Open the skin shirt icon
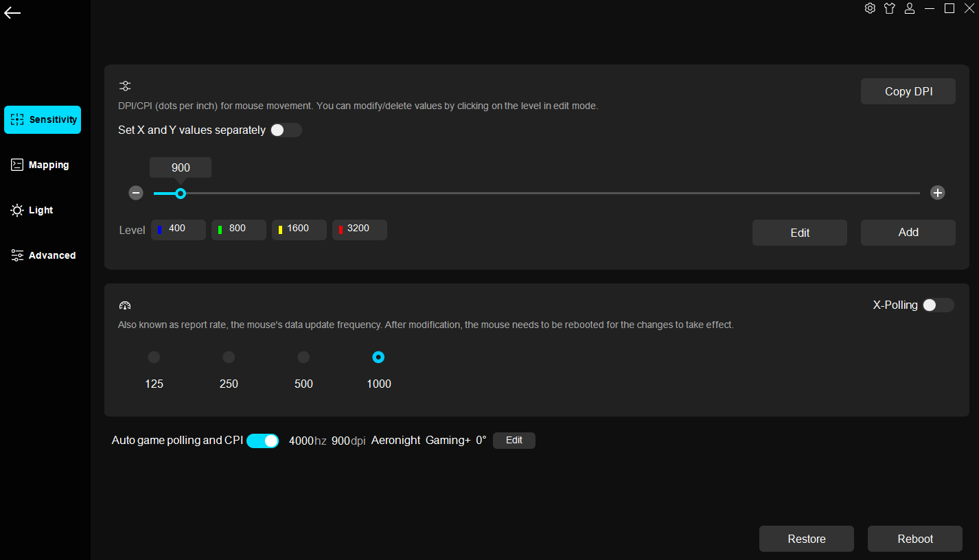 [x=890, y=8]
